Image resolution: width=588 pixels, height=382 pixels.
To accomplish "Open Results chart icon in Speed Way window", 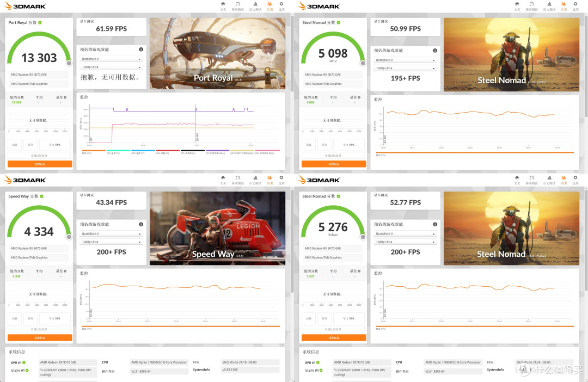I will tap(270, 178).
